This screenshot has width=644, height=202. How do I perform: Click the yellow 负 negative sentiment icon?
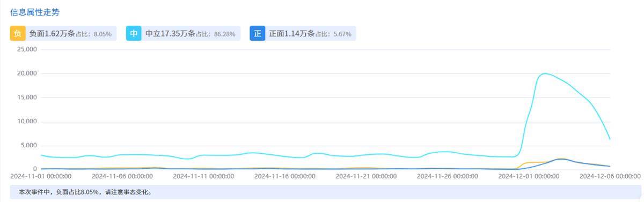(18, 34)
